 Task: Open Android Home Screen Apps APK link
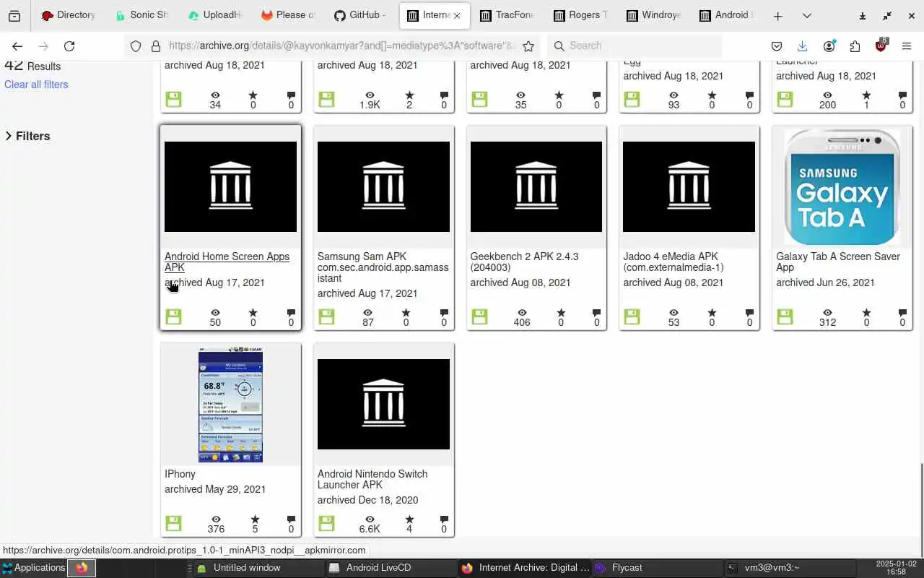[227, 262]
